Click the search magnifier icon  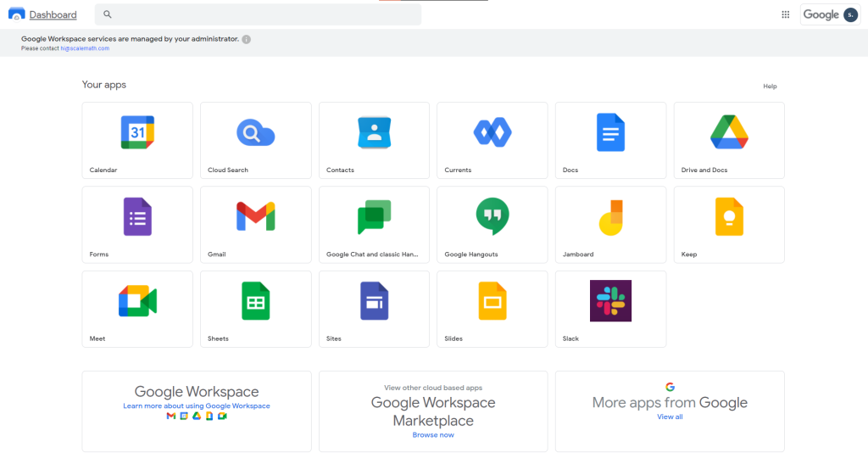tap(108, 14)
